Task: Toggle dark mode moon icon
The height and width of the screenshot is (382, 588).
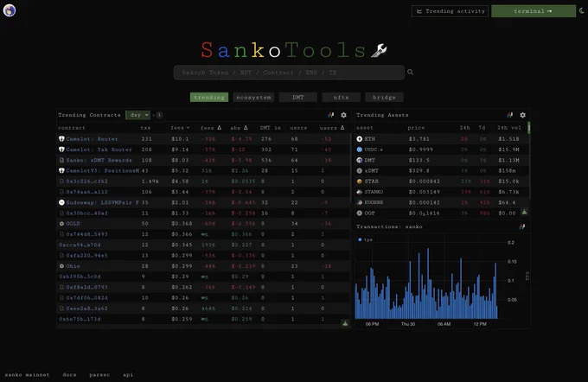Action: click(582, 11)
